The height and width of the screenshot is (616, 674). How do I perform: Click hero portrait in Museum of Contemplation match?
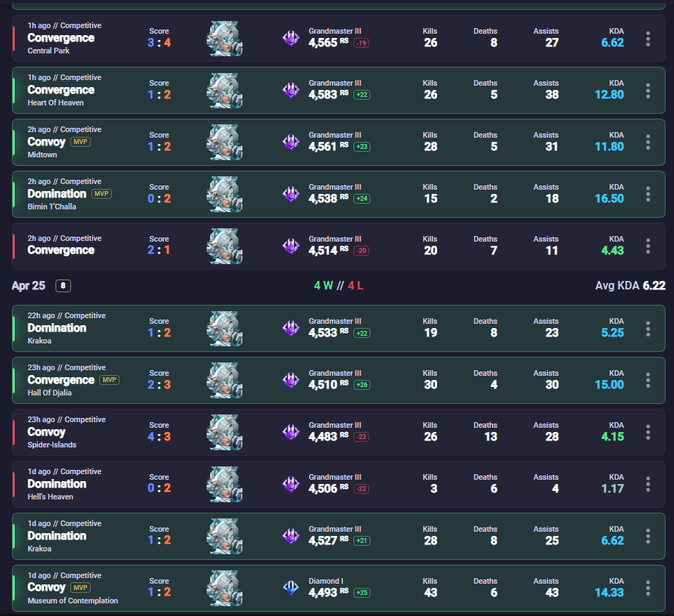[224, 589]
